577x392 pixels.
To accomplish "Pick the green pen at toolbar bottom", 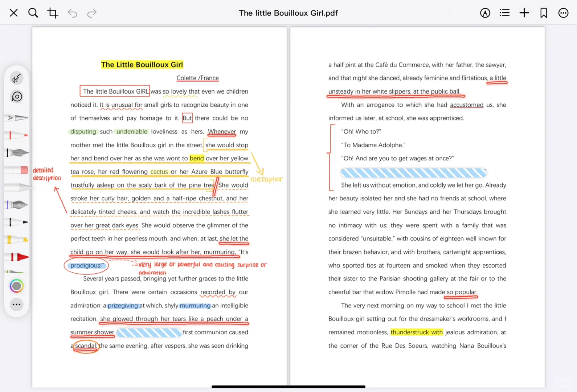I will pos(16,271).
